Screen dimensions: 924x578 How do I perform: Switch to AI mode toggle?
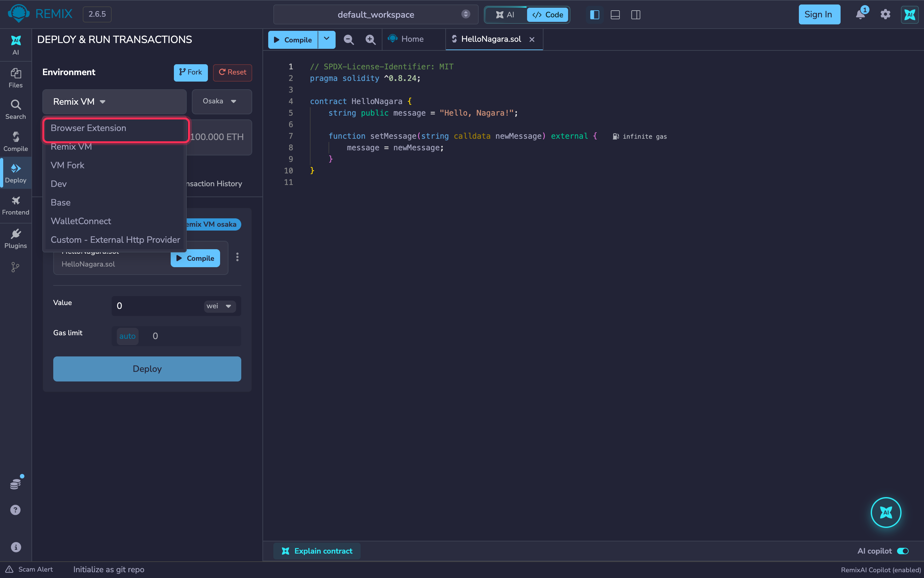506,14
